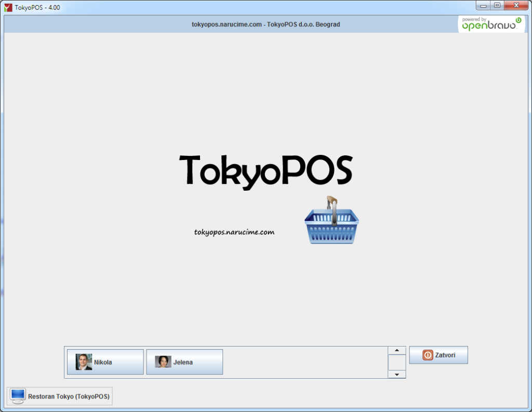The image size is (532, 412).
Task: Close the TokyoPOS window
Action: [516, 5]
